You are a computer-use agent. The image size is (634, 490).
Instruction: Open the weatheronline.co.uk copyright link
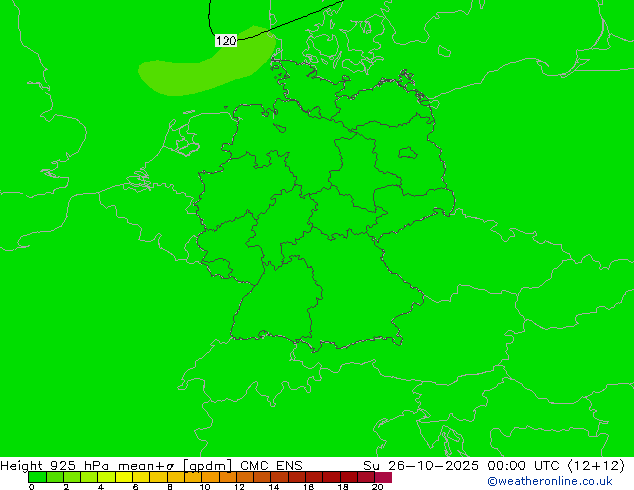(x=550, y=481)
